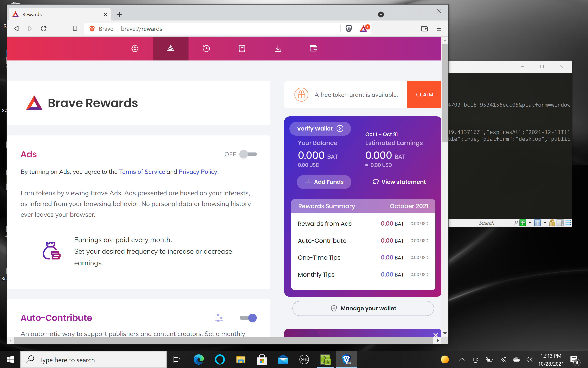Click the Type here to search box
This screenshot has height=368, width=588.
(94, 359)
